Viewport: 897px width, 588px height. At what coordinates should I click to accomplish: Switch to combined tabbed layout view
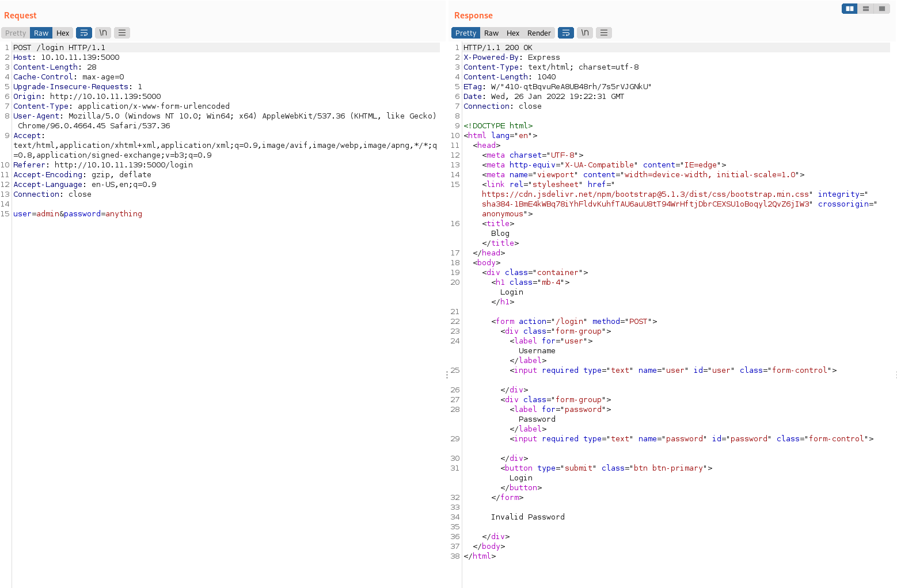(x=881, y=9)
